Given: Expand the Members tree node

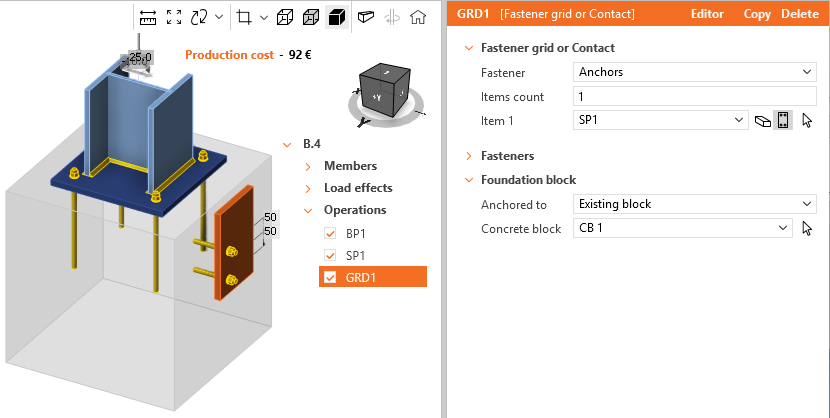Looking at the screenshot, I should pos(308,167).
